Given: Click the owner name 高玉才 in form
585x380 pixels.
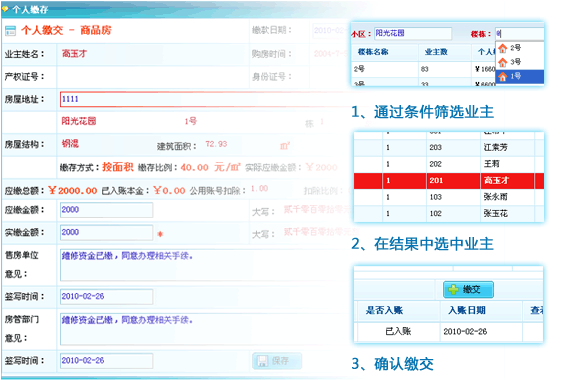Looking at the screenshot, I should click(x=74, y=54).
